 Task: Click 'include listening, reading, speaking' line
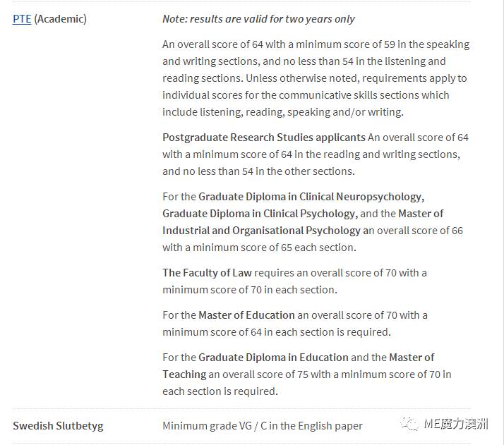click(x=283, y=112)
